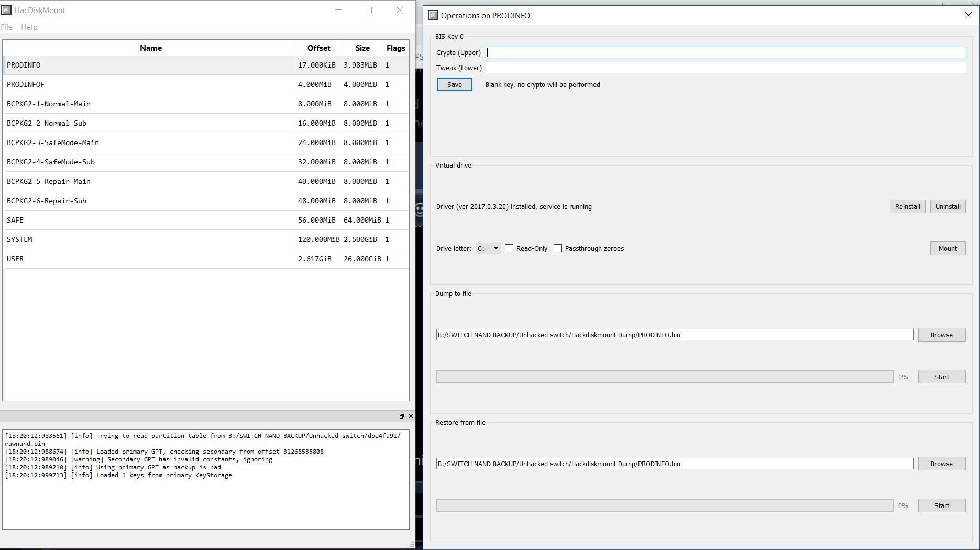Image resolution: width=980 pixels, height=550 pixels.
Task: Select the SYSTEM partition row
Action: click(x=207, y=239)
